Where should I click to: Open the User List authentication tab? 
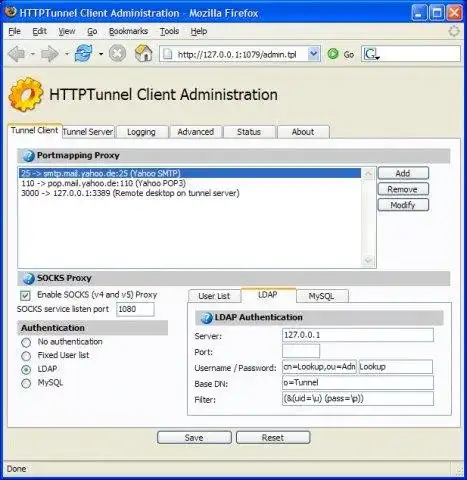[x=214, y=296]
